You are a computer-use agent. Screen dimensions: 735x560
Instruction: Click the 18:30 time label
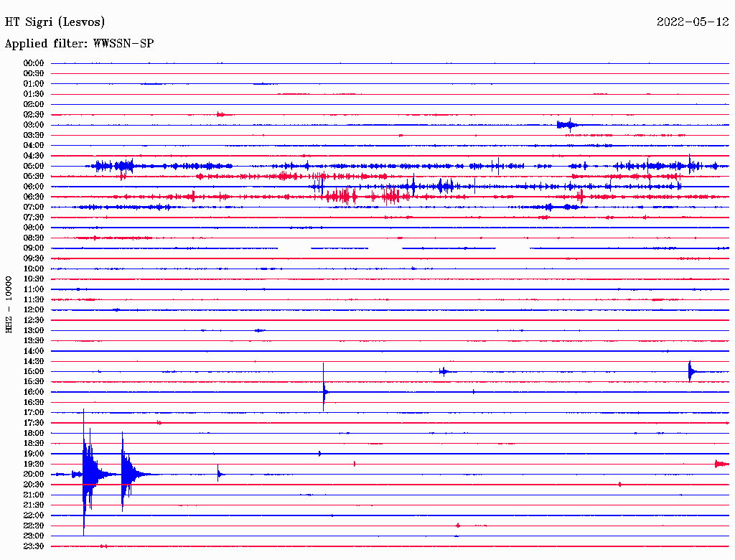coord(34,443)
